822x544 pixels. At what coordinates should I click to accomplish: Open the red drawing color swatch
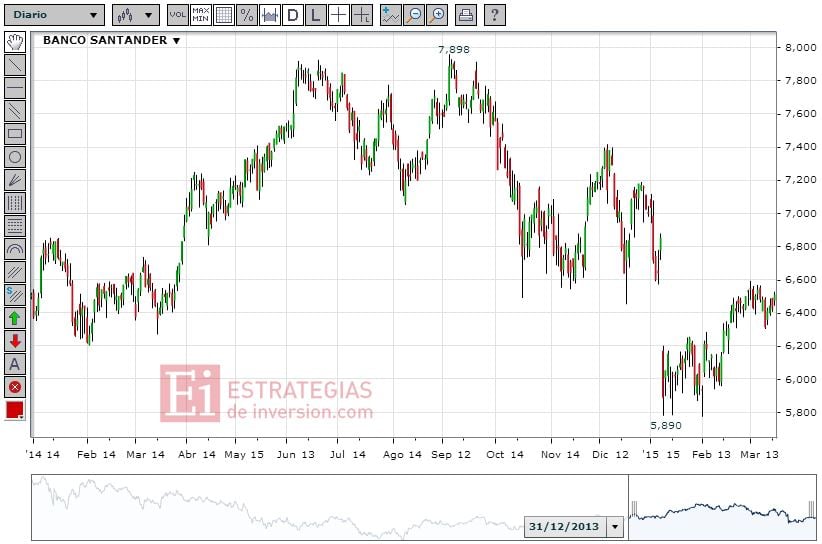(15, 410)
